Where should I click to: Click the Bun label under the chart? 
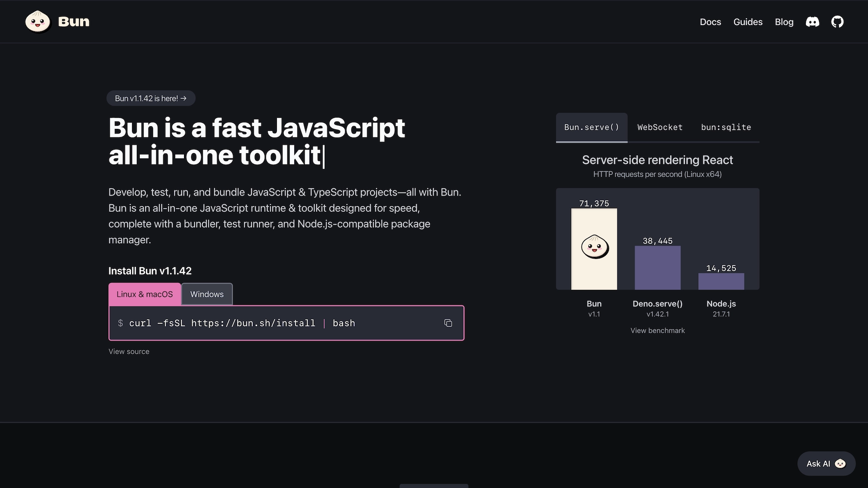pos(594,304)
